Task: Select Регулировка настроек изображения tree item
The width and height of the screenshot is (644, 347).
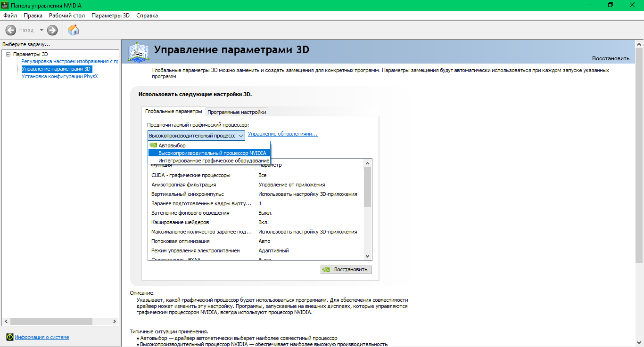Action: pos(70,61)
